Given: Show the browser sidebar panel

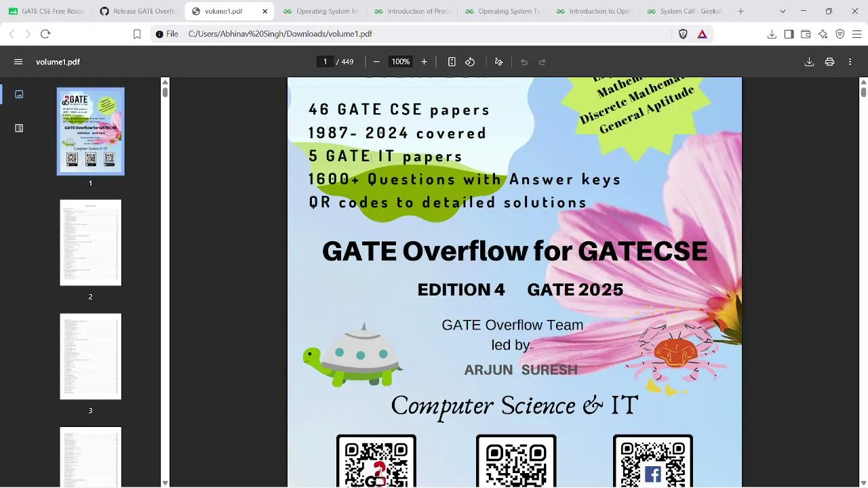Looking at the screenshot, I should pyautogui.click(x=789, y=34).
